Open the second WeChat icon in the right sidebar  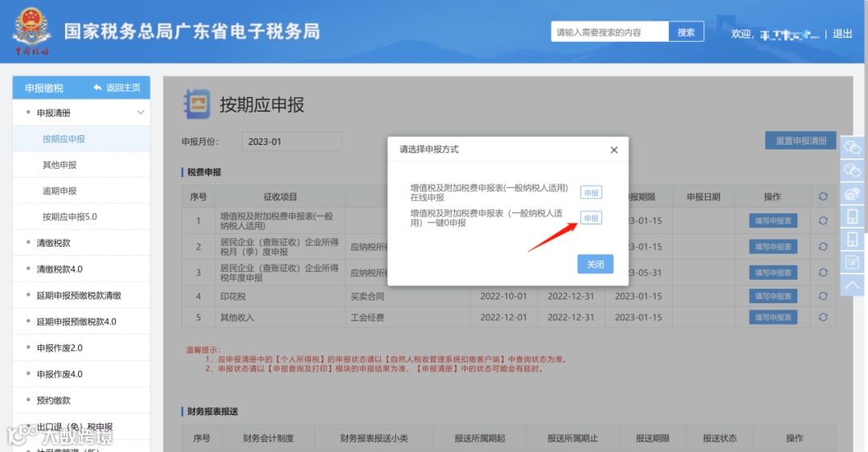click(x=852, y=170)
